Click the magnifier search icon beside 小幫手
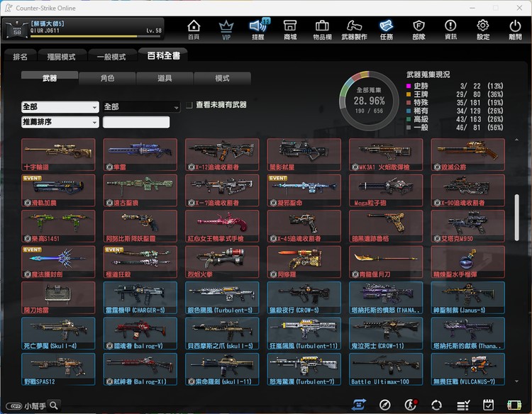The height and width of the screenshot is (414, 532). (54, 405)
